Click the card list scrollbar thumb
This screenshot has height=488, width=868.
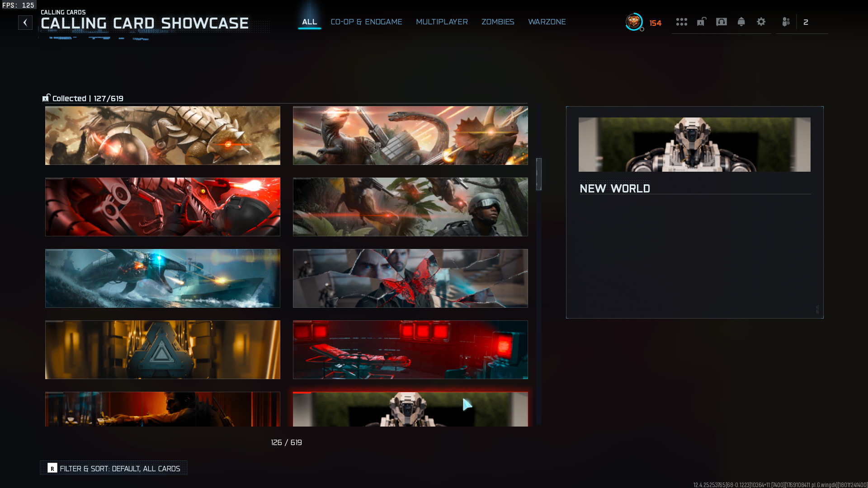pos(539,174)
